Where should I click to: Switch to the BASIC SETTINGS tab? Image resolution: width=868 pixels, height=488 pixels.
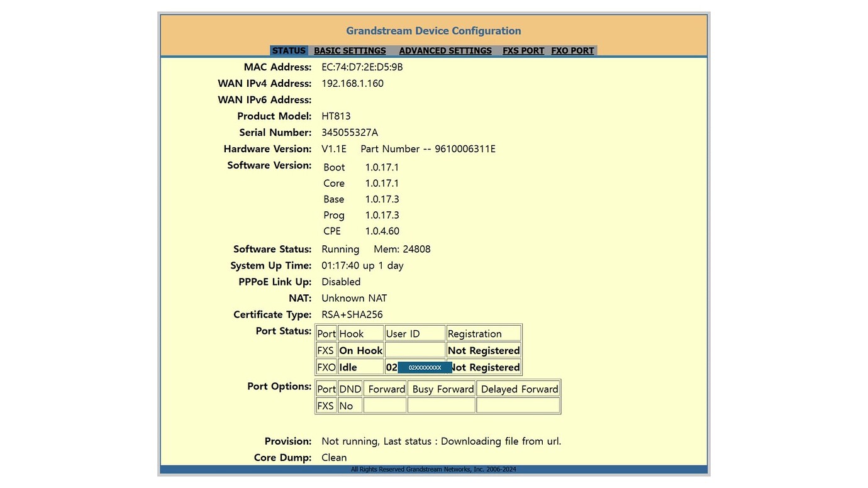350,50
